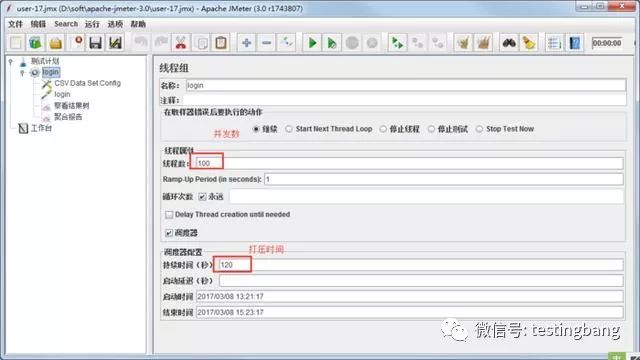Toggle the 永远 loop checkbox

coord(202,197)
